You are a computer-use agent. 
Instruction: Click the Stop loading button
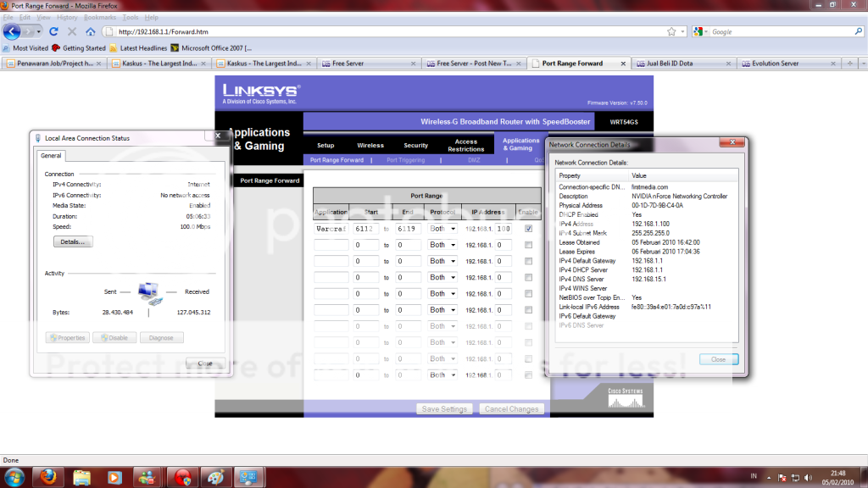pos(72,31)
